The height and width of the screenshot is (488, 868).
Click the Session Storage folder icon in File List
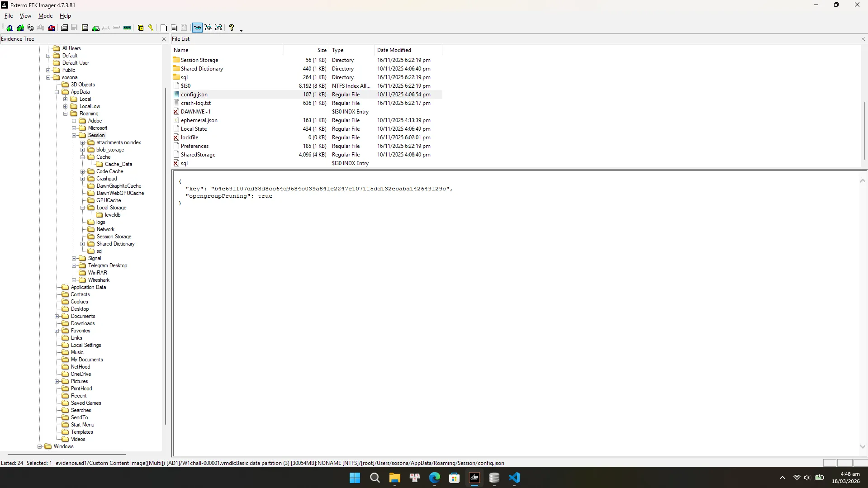(176, 60)
